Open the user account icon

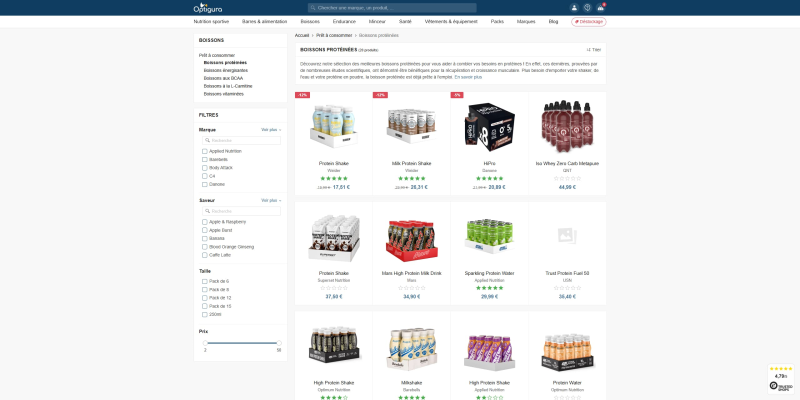(x=574, y=8)
